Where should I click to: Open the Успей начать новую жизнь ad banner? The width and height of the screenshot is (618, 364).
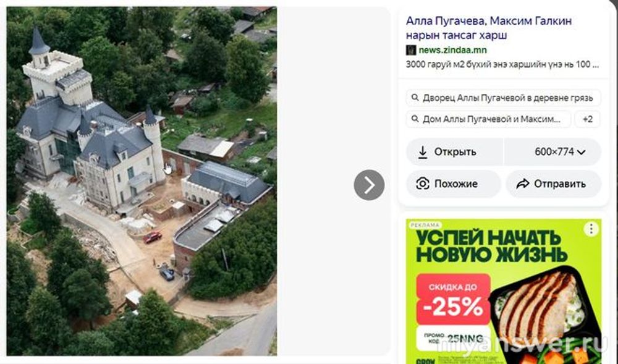504,291
